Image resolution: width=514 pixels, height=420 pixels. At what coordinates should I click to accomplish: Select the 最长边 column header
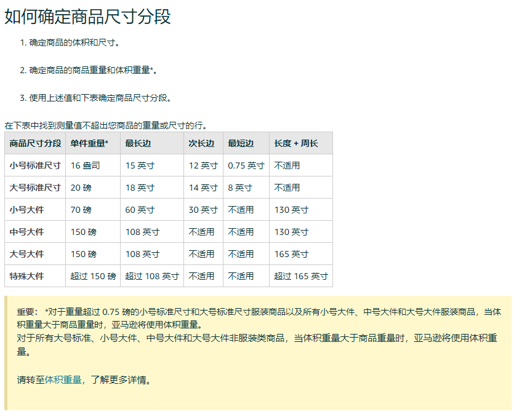(x=138, y=143)
